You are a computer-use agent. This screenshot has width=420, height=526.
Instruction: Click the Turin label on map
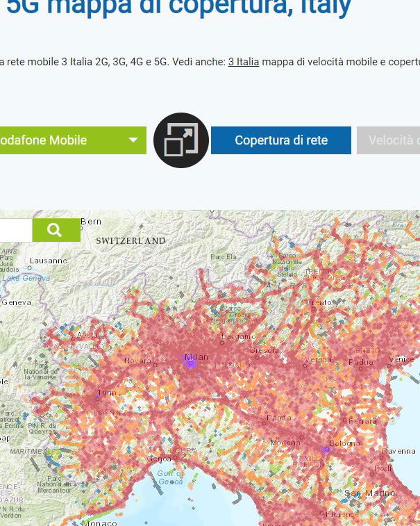[x=107, y=393]
